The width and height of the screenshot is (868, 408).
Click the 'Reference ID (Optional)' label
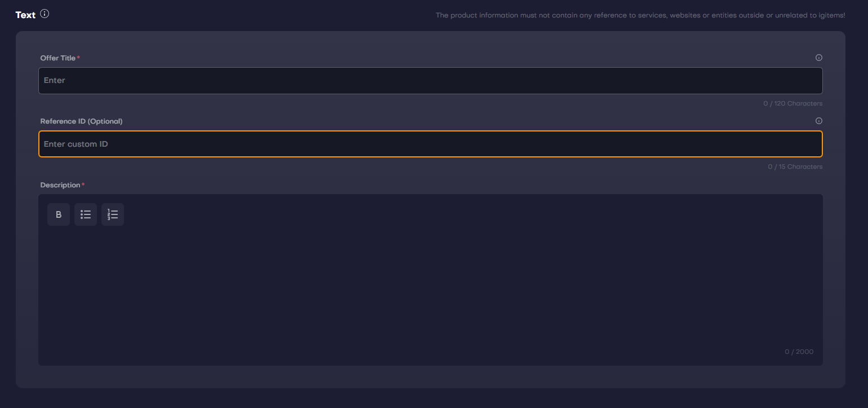[81, 121]
